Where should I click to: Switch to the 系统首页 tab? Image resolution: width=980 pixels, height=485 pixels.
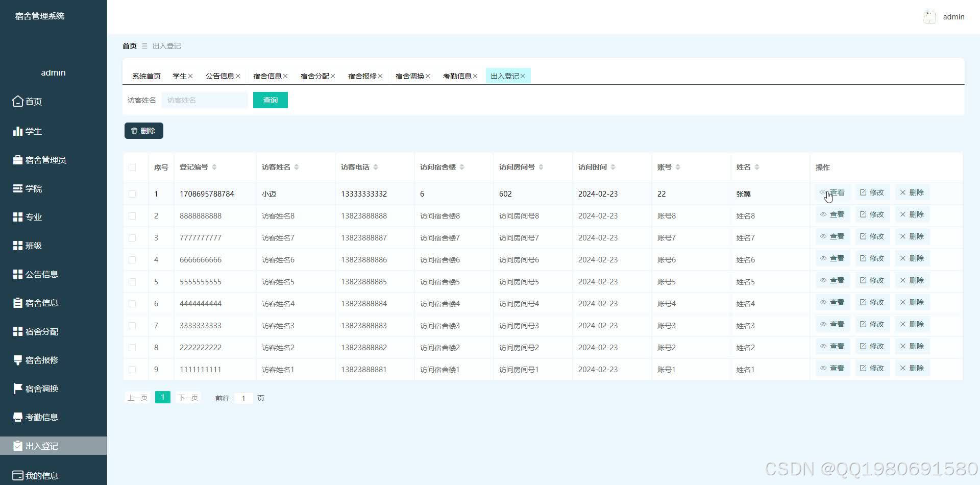click(x=146, y=76)
